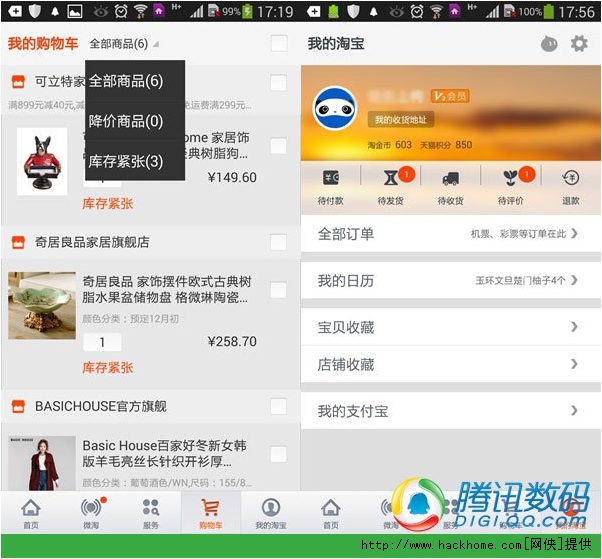602x559 pixels.
Task: Tap the battery icon in right status bar
Action: coord(549,12)
